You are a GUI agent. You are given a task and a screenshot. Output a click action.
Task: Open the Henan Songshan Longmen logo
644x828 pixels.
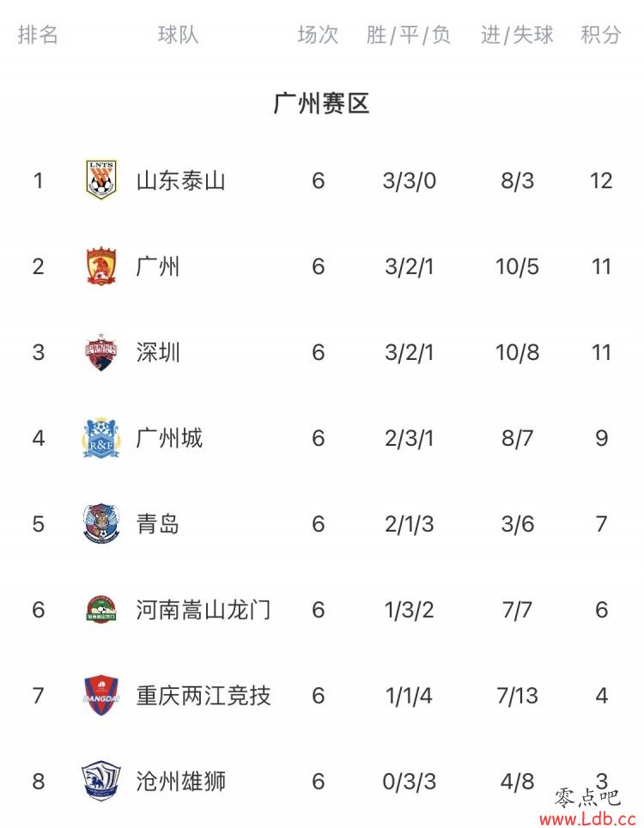[100, 609]
